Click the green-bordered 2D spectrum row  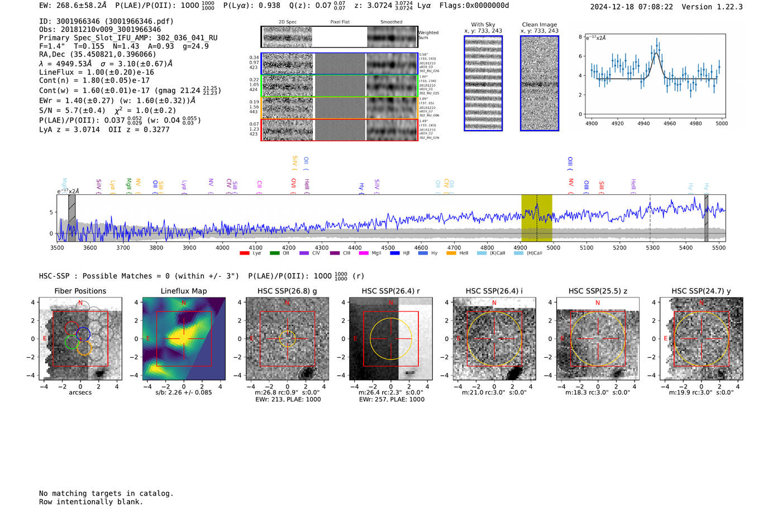(339, 85)
